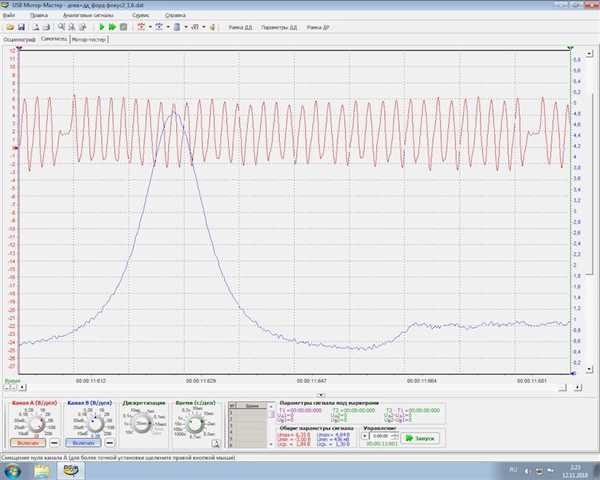This screenshot has width=600, height=480.
Task: Click the right top marker triangle on chart
Action: (x=570, y=48)
